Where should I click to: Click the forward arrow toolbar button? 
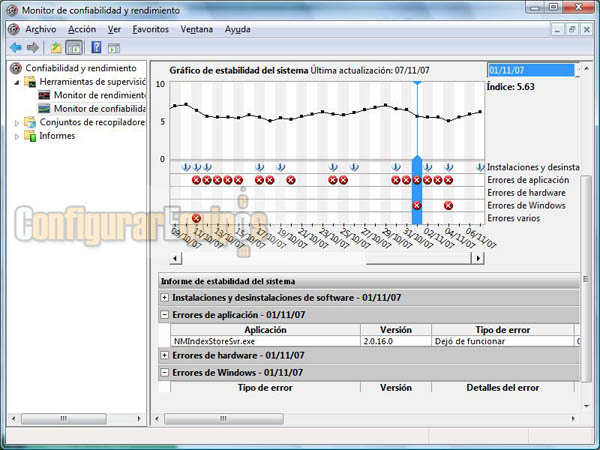(x=33, y=48)
